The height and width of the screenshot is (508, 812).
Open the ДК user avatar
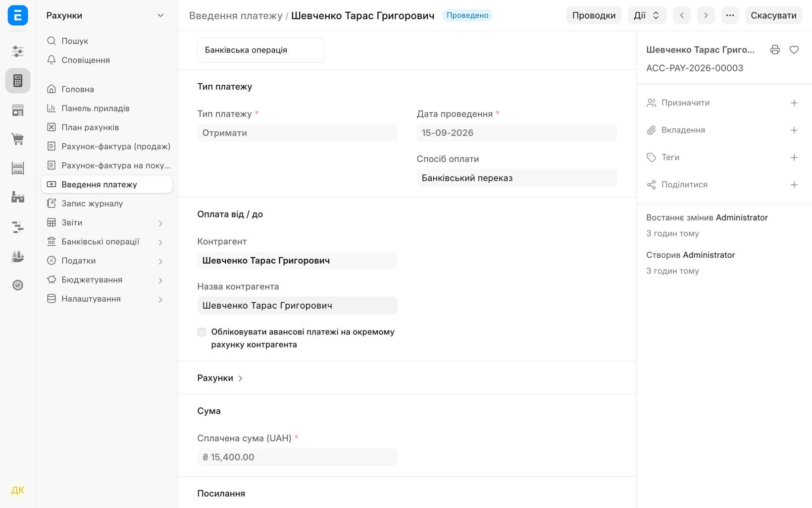point(18,490)
